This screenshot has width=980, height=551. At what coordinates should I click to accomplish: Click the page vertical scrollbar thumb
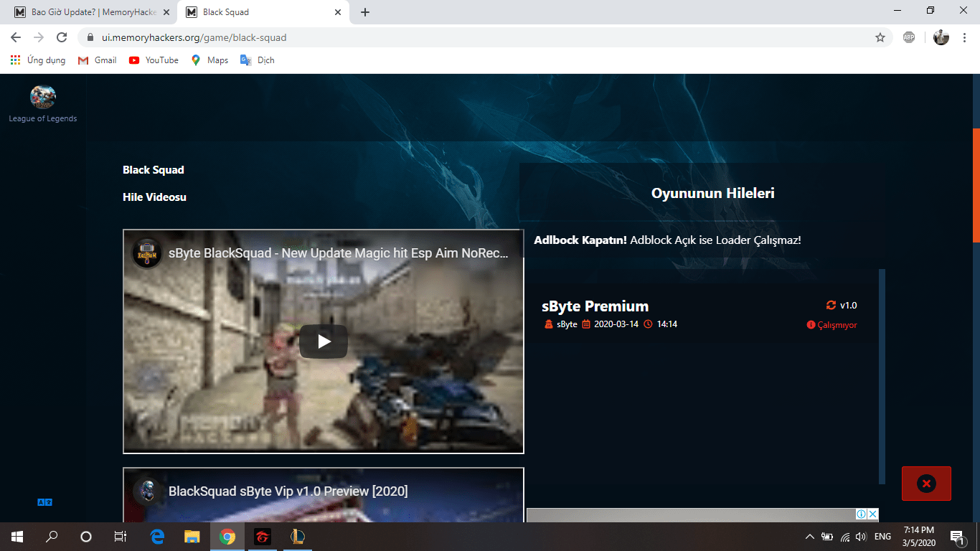[x=976, y=185]
